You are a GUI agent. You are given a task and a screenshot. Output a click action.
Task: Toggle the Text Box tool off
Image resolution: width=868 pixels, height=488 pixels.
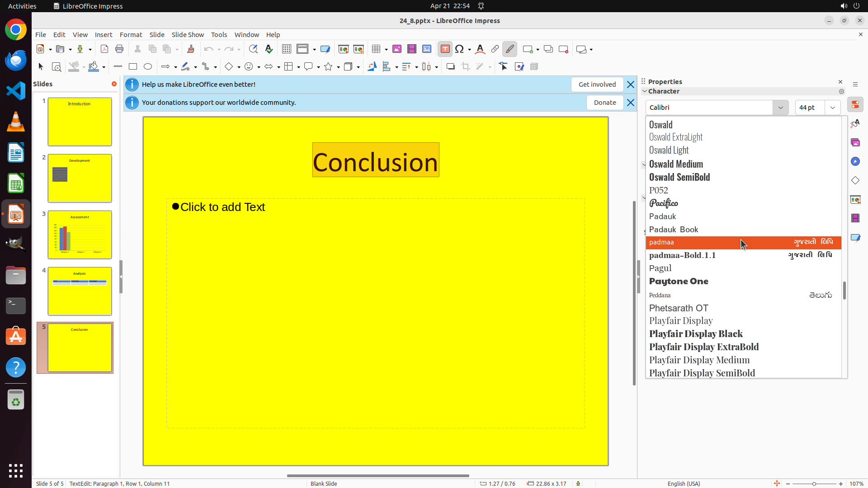(x=445, y=49)
